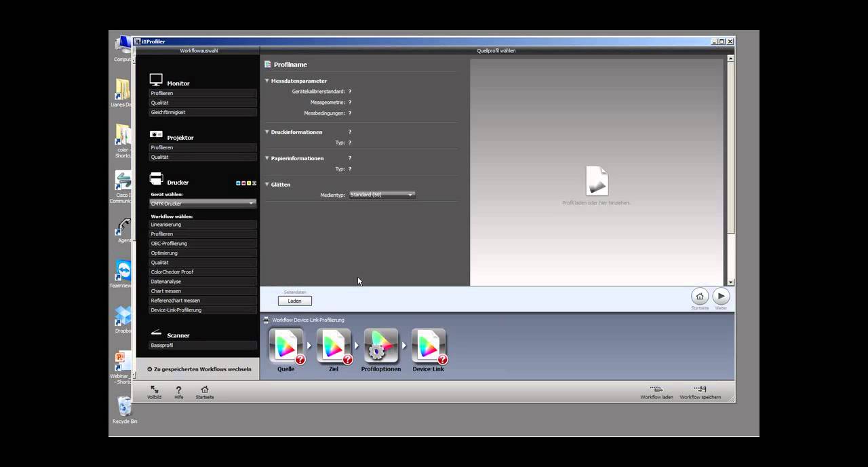Viewport: 868px width, 467px height.
Task: Click the Workflow speichern icon
Action: click(x=701, y=390)
